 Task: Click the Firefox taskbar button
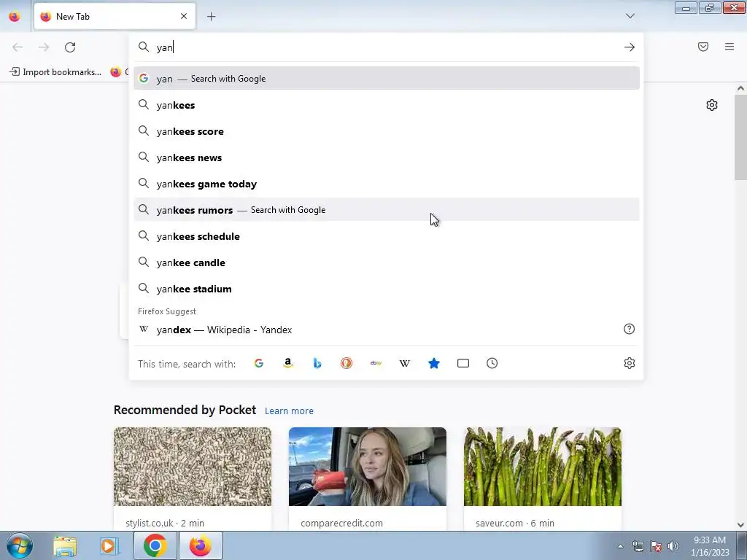click(x=200, y=545)
